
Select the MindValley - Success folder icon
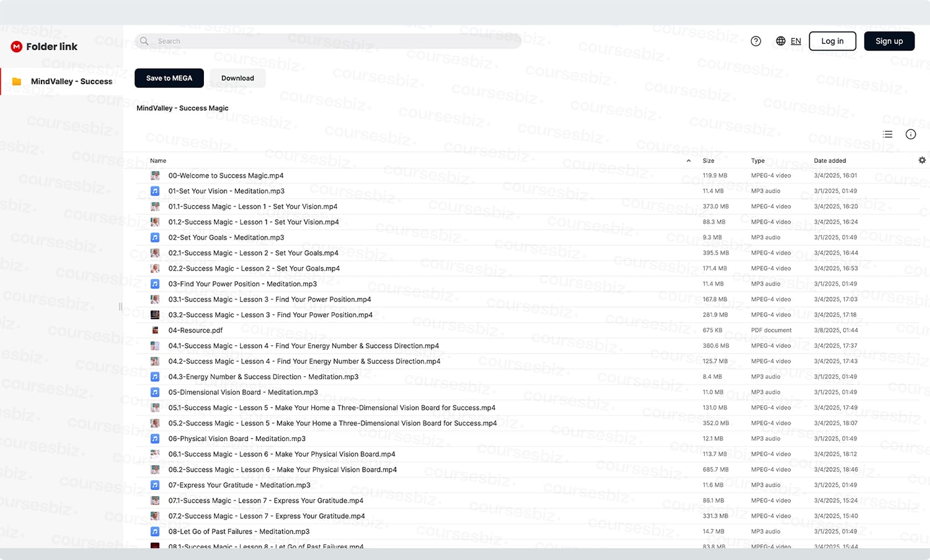coord(17,81)
